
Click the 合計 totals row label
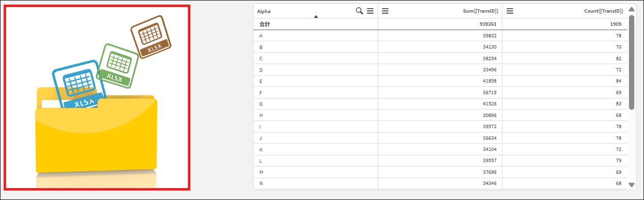pyautogui.click(x=265, y=24)
